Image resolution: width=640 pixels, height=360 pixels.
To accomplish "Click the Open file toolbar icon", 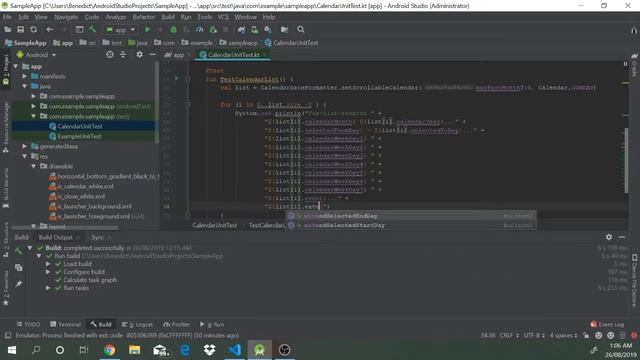I will pos(8,29).
